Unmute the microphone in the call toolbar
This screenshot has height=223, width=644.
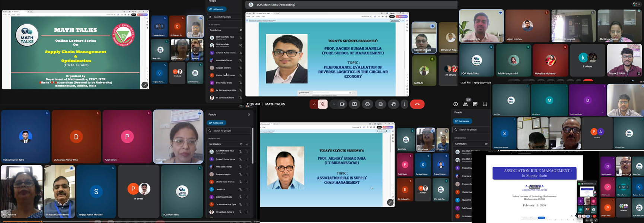(x=323, y=104)
